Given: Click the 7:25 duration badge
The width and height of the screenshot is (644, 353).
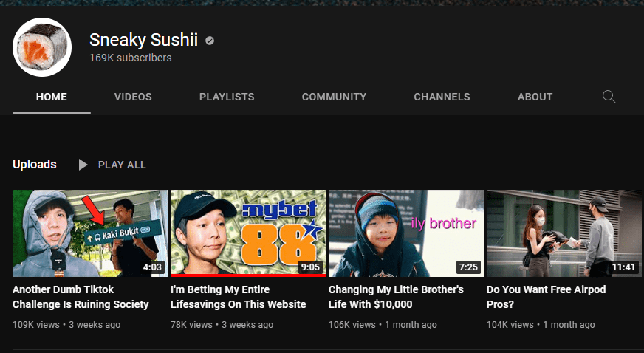Looking at the screenshot, I should 468,267.
